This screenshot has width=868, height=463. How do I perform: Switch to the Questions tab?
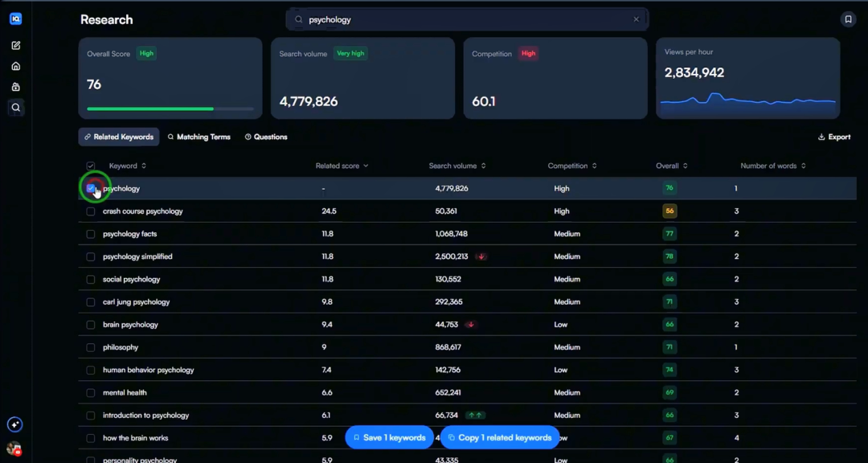click(266, 137)
